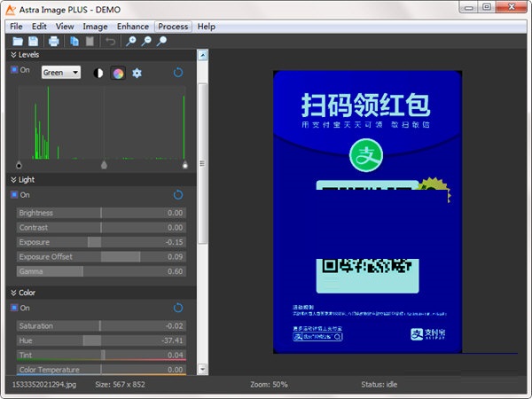Screen dimensions: 532x399
Task: Click the Contrast slider
Action: tap(101, 227)
